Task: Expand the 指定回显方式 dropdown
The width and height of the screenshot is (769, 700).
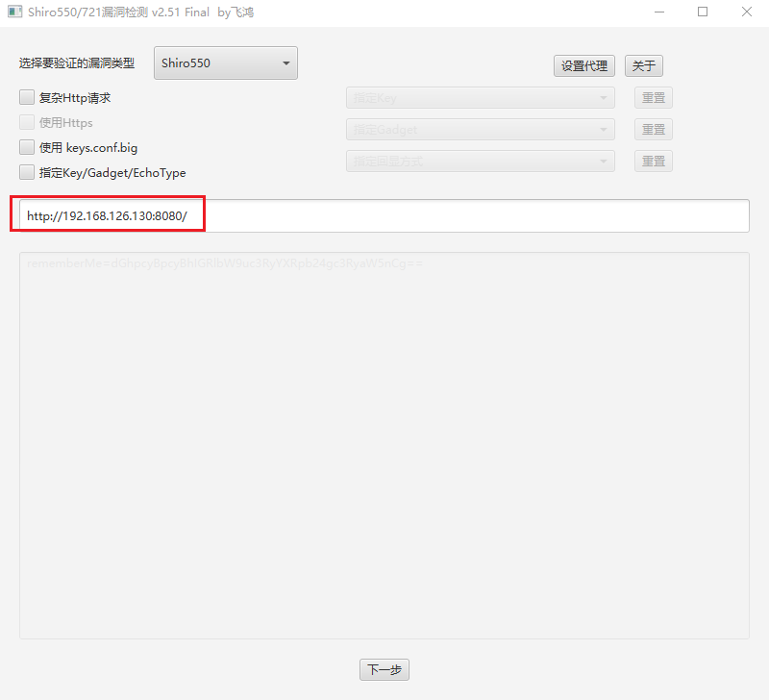Action: 480,161
